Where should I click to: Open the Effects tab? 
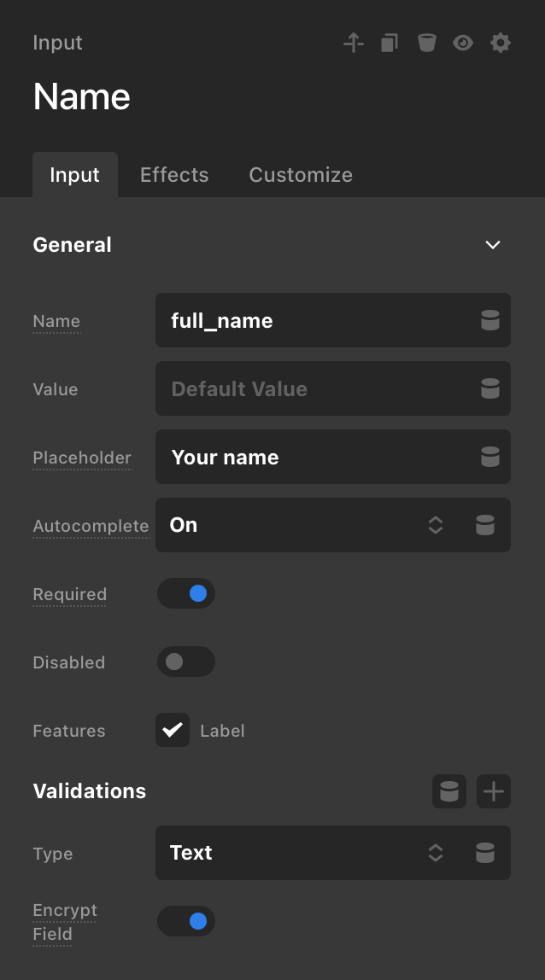[x=174, y=174]
